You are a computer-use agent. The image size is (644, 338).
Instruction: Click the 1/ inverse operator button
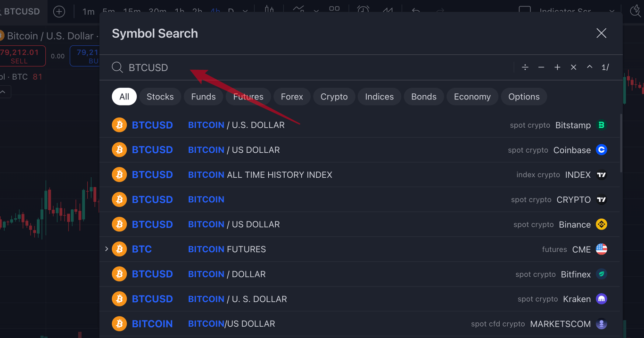pos(605,67)
